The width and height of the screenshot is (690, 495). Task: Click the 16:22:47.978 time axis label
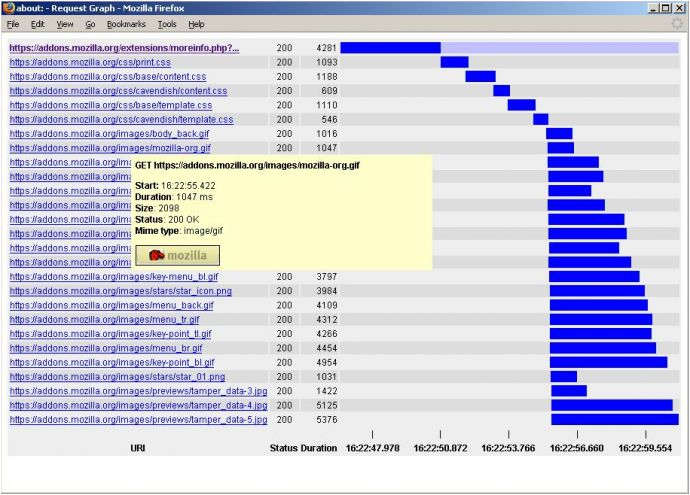click(373, 448)
